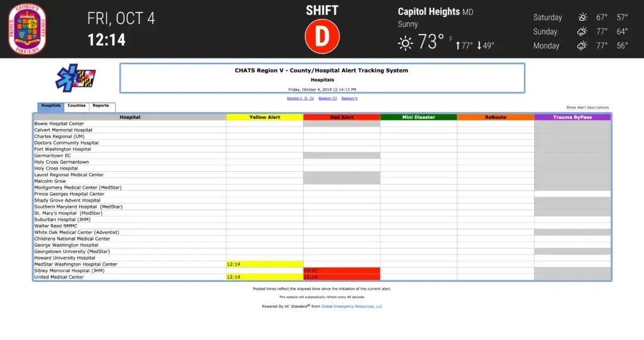Click the 12:14 clock in header

pos(106,40)
